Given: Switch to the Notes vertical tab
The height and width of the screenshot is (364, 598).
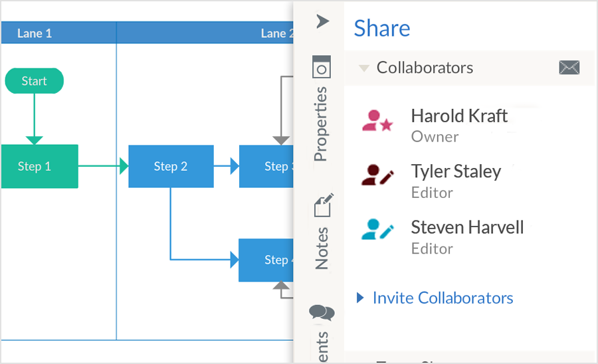Looking at the screenshot, I should [322, 248].
